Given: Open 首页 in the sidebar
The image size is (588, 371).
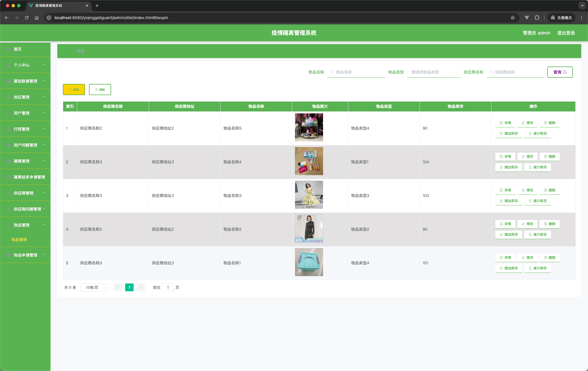Looking at the screenshot, I should [x=25, y=49].
